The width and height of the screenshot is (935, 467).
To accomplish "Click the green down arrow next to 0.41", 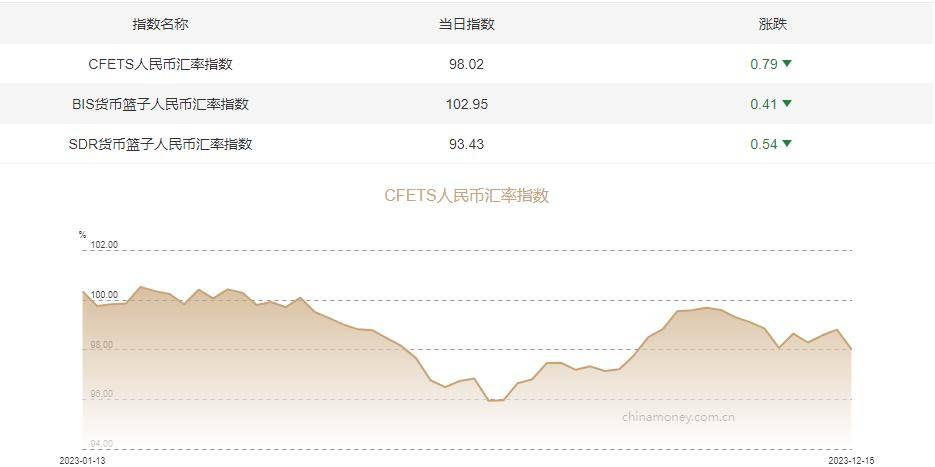I will [x=787, y=103].
